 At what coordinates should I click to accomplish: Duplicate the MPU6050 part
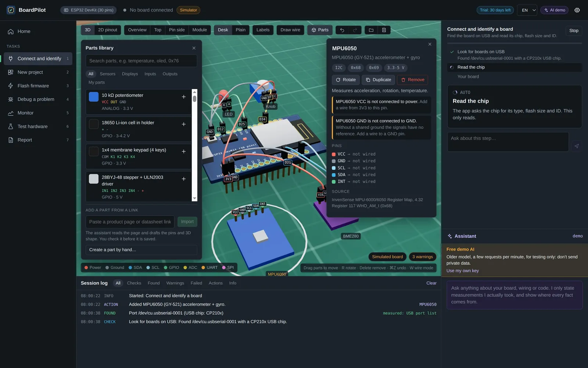[x=379, y=80]
